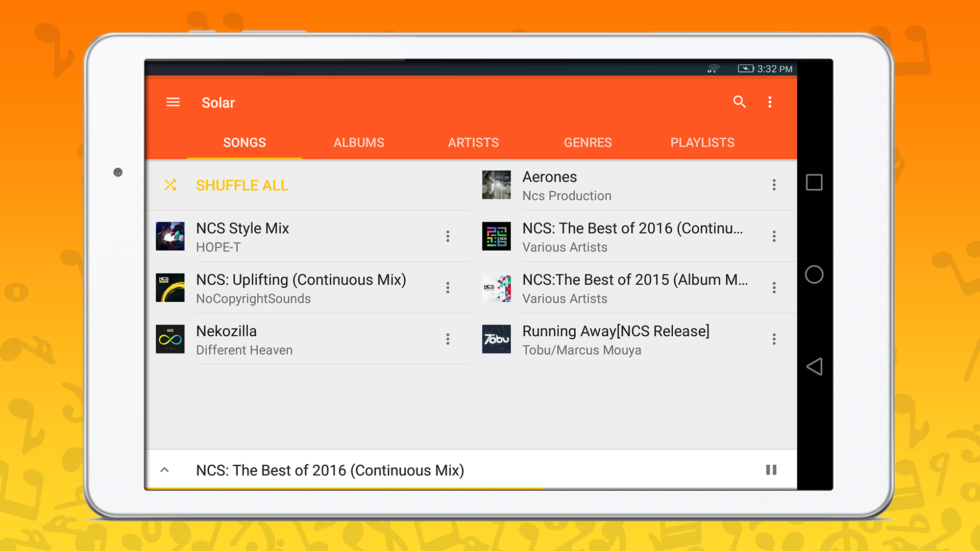Viewport: 980px width, 551px height.
Task: Open options for Nekozilla song
Action: pyautogui.click(x=448, y=339)
